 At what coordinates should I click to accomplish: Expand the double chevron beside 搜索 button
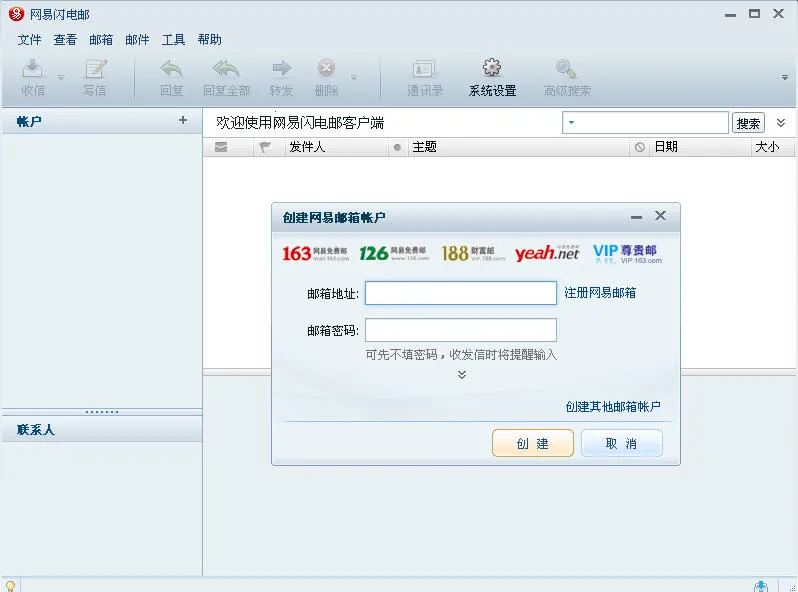[781, 123]
